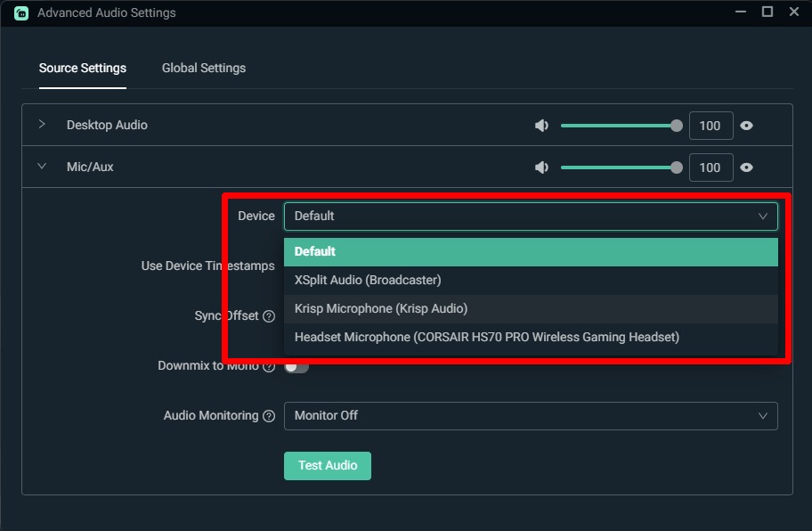Select XSplit Audio (Broadcaster) from the list

366,280
